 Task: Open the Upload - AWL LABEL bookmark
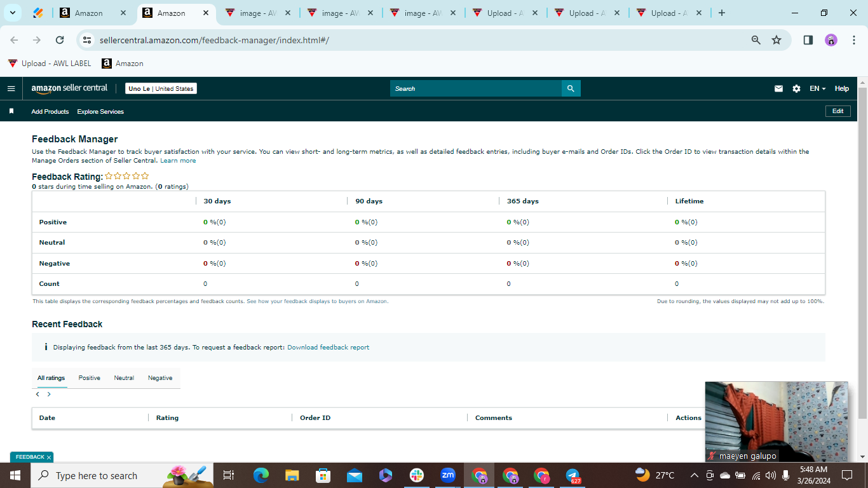pos(50,64)
